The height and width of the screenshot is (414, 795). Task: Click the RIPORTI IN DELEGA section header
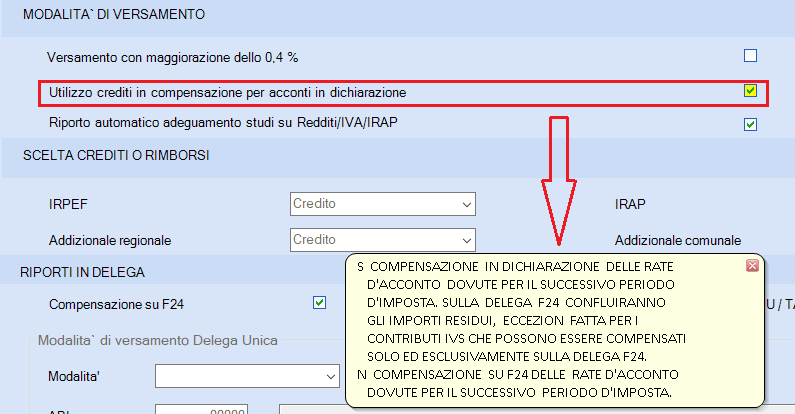(x=83, y=273)
